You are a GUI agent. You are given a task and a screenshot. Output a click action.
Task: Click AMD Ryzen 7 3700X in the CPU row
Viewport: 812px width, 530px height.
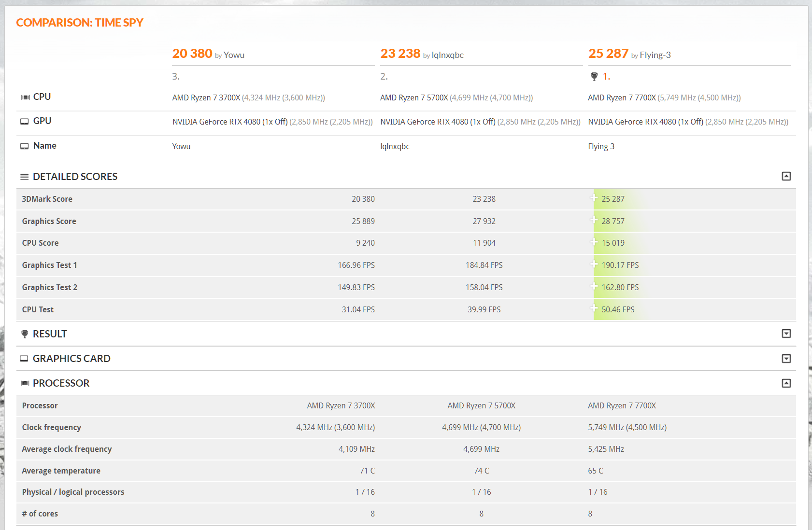tap(206, 98)
